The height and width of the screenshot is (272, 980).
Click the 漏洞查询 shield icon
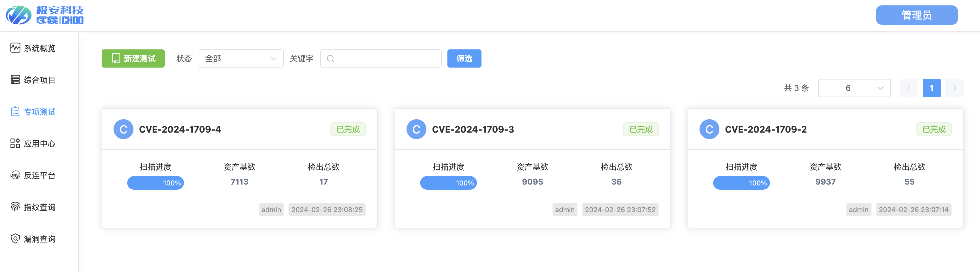[15, 238]
